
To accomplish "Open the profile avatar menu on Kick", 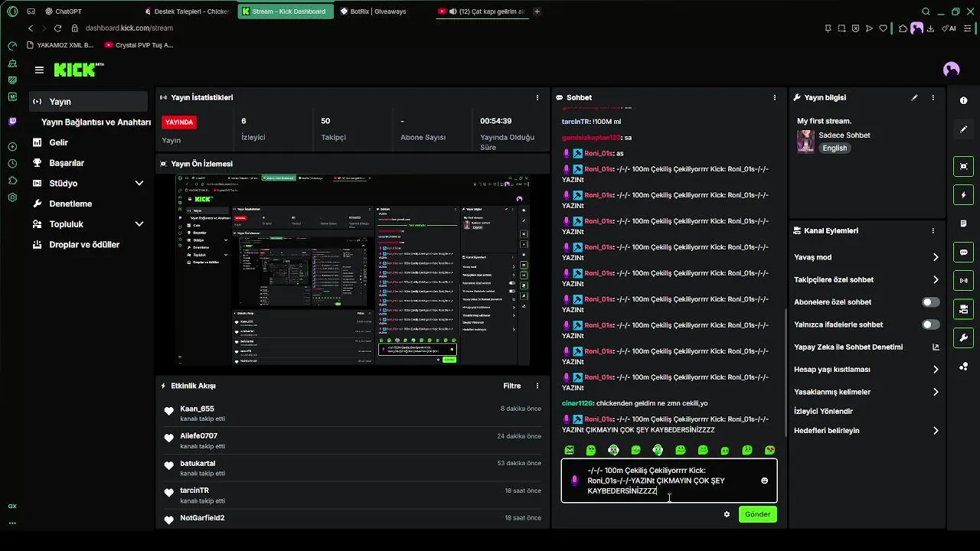I will point(952,70).
